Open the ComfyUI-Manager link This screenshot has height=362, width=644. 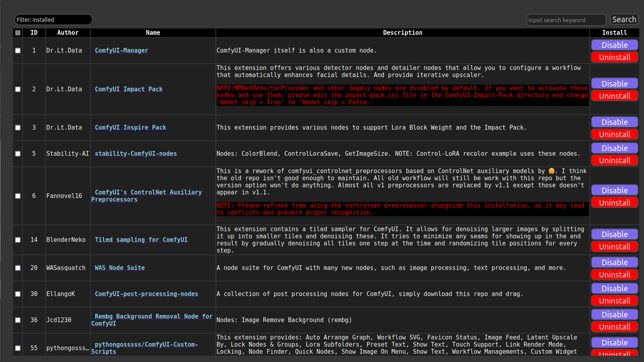[x=121, y=51]
